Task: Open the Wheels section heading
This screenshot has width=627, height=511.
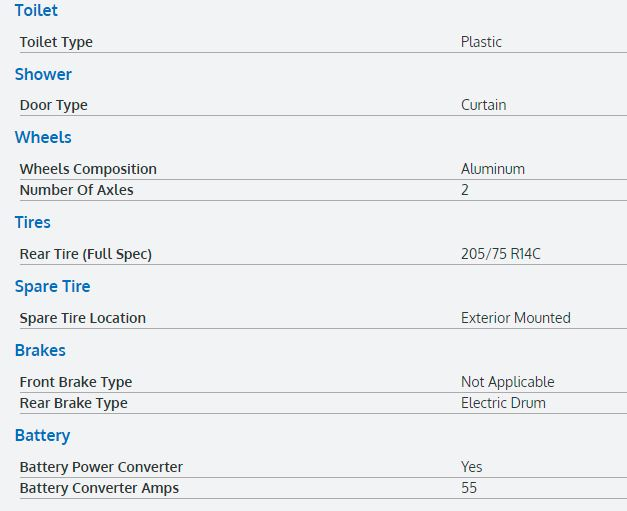Action: (x=43, y=138)
